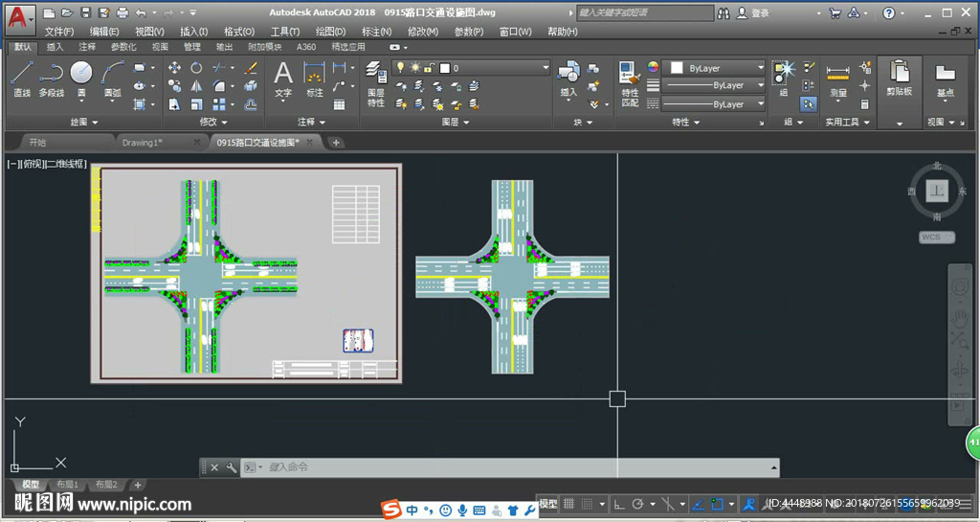Select the Mirror tool
The width and height of the screenshot is (980, 522).
coord(196,85)
